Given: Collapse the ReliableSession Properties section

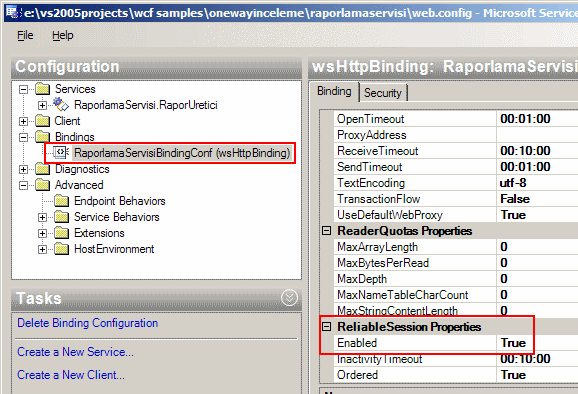Looking at the screenshot, I should tap(327, 327).
